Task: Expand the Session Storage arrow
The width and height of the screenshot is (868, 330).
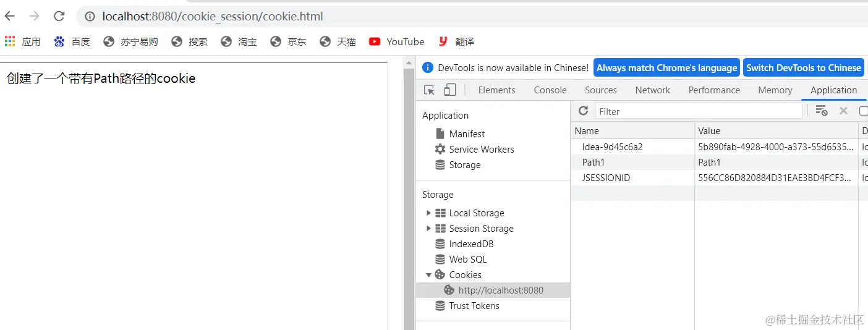Action: (x=428, y=228)
